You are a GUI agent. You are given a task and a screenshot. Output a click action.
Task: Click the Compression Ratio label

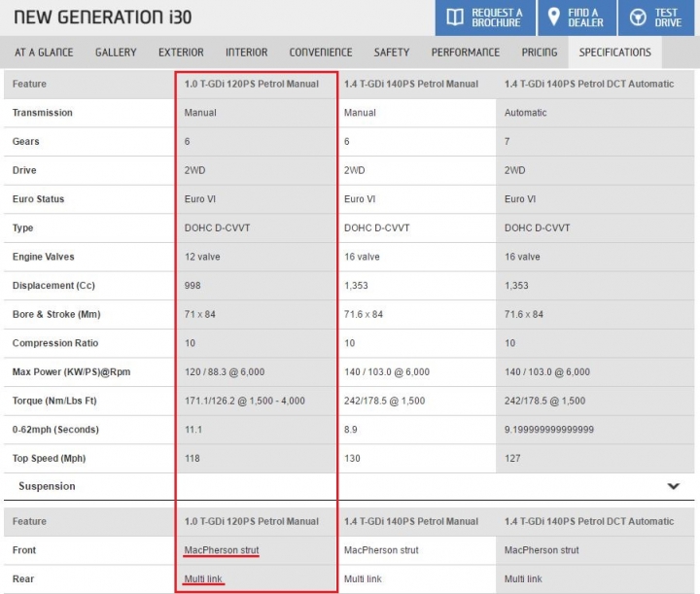(55, 343)
